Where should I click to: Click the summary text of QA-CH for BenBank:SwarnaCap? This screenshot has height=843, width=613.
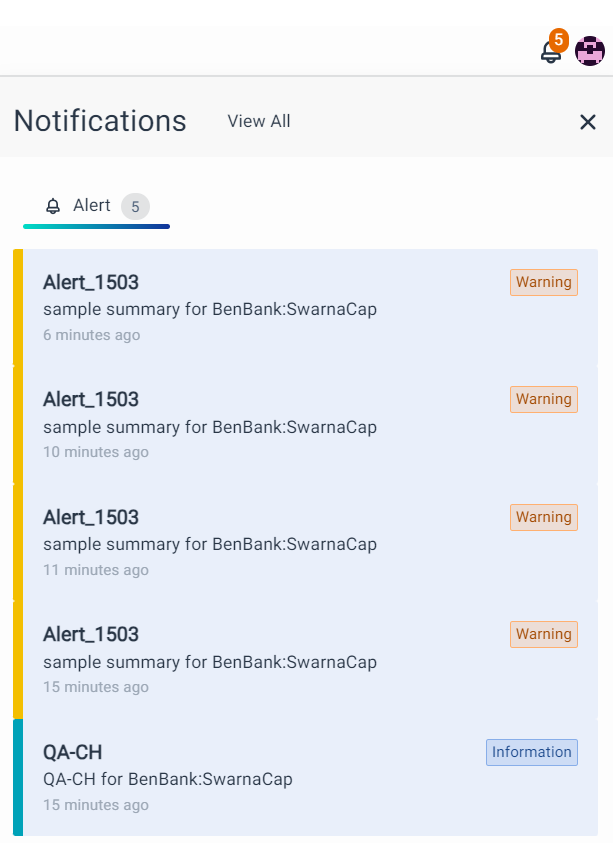point(168,779)
